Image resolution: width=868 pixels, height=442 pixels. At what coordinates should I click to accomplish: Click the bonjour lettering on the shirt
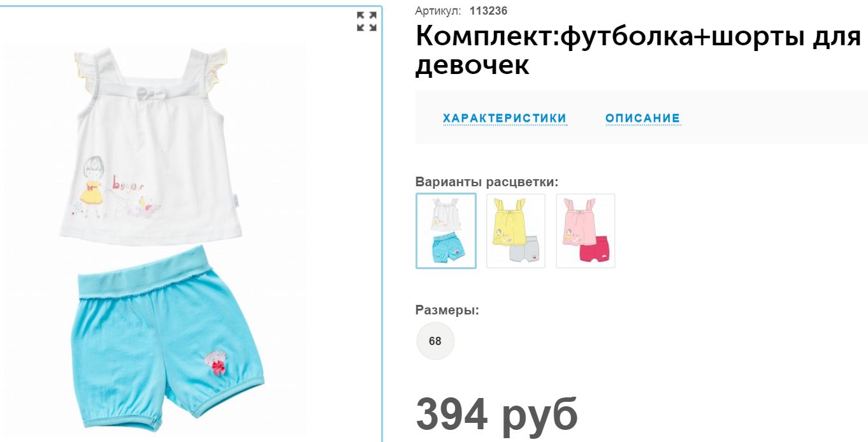coord(128,184)
